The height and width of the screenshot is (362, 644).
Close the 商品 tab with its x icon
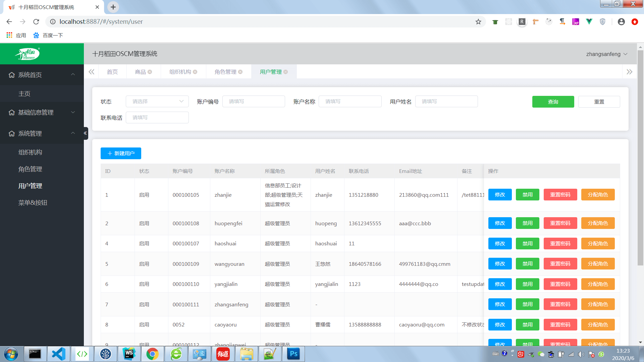150,72
